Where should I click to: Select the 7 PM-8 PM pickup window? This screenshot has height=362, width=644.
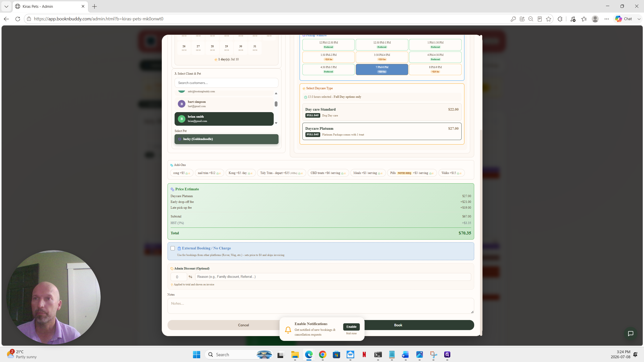(382, 69)
